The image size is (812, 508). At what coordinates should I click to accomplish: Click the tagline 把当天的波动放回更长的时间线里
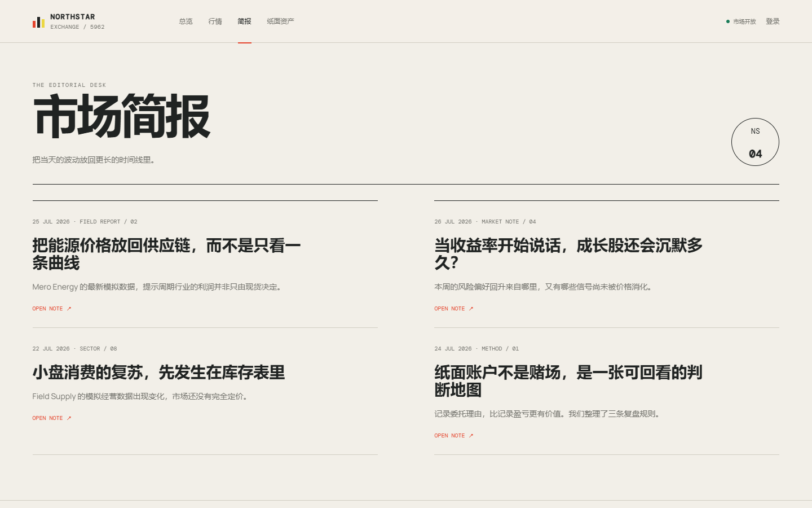pyautogui.click(x=94, y=160)
